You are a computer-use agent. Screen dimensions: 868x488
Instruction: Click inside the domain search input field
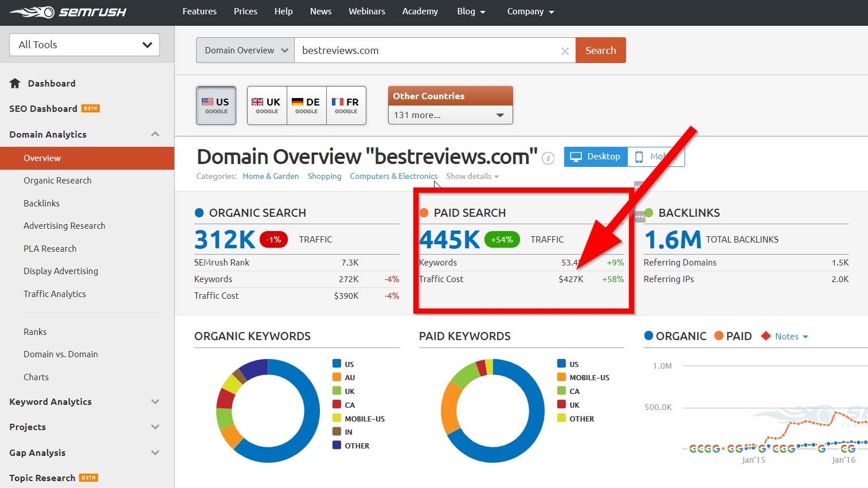[x=430, y=50]
